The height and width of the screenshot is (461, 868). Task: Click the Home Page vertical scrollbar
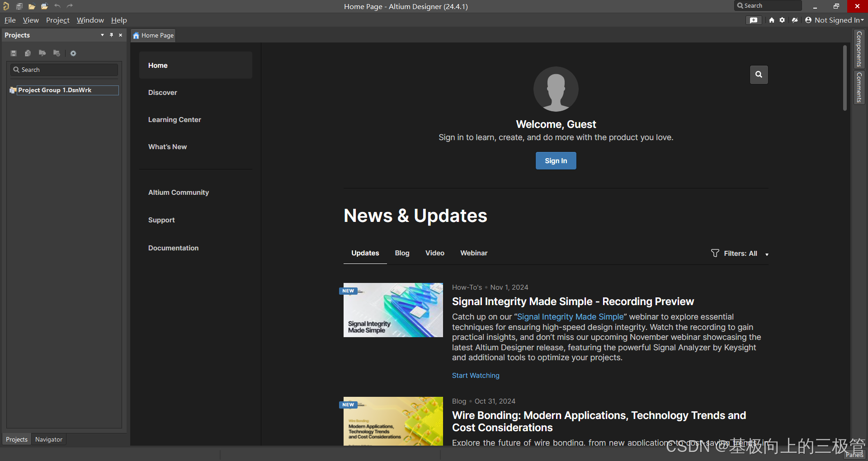coord(844,78)
